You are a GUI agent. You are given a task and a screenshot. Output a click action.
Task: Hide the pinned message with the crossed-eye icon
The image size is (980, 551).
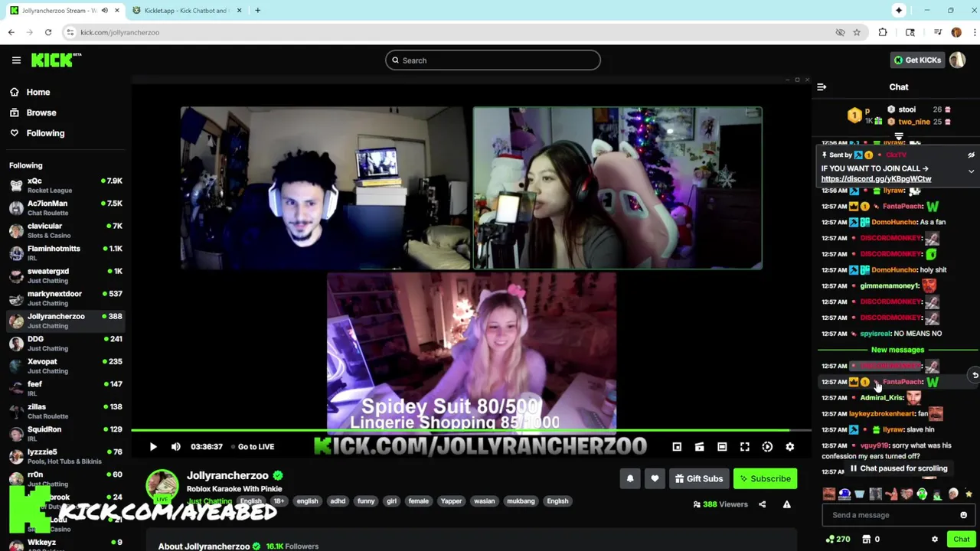971,155
